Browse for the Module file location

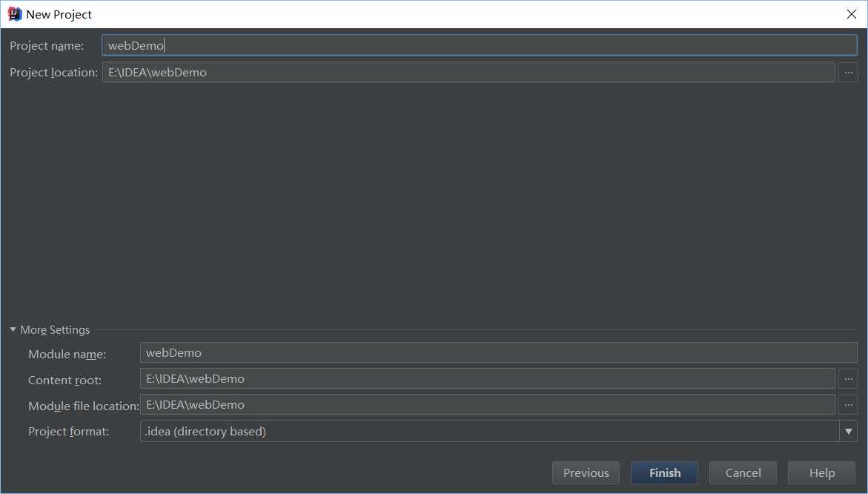(848, 405)
